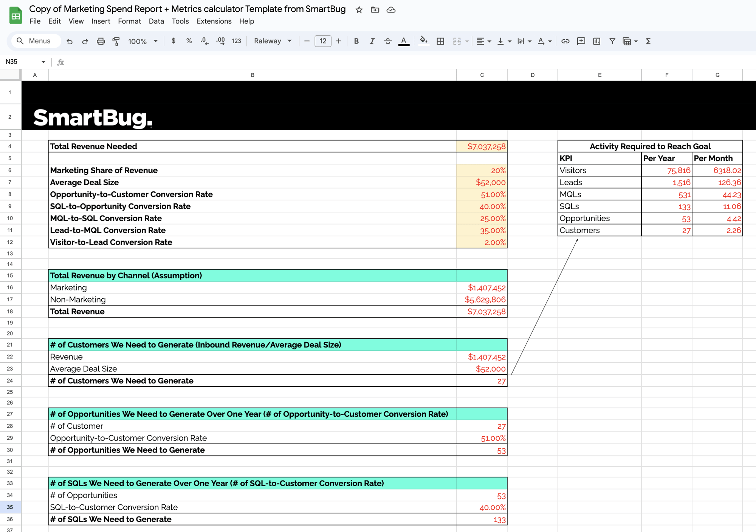Screen dimensions: 756x532
Task: Create a filter with funnel icon
Action: pyautogui.click(x=612, y=41)
